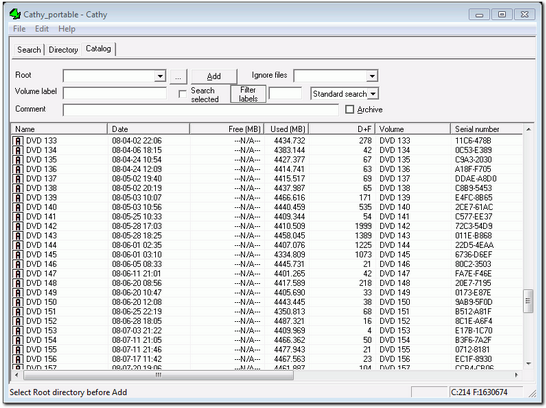
Task: Click the catalog icon beside DVD 147
Action: tap(18, 274)
